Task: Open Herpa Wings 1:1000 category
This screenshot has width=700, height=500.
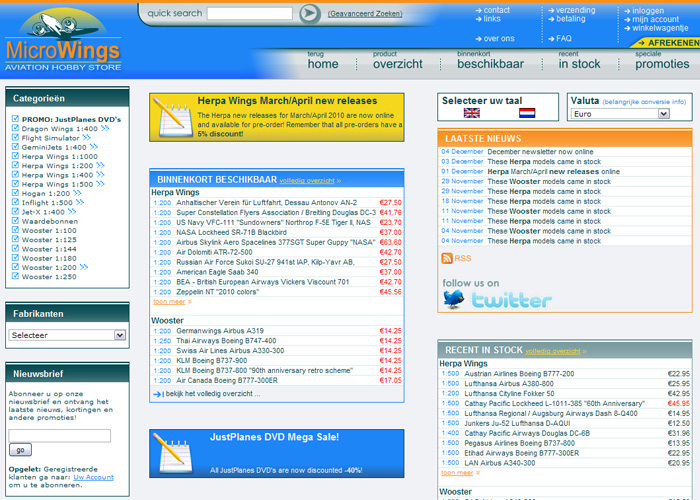Action: 60,156
